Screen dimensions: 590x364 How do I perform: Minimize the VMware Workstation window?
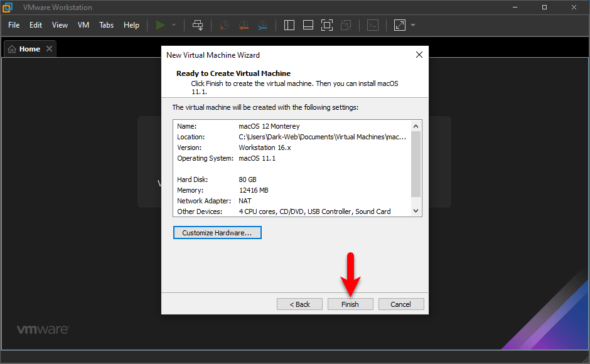coord(515,7)
